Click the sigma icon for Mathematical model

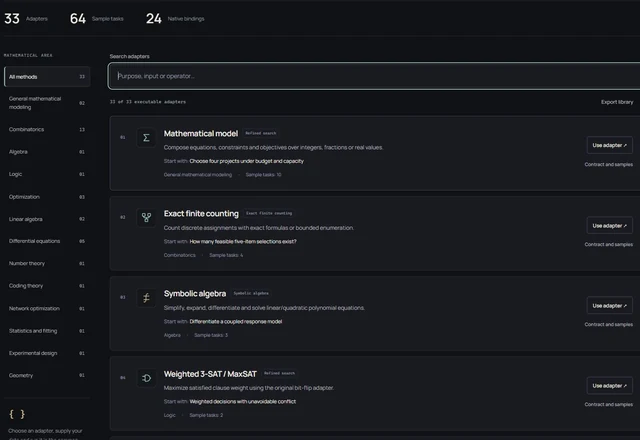(146, 138)
